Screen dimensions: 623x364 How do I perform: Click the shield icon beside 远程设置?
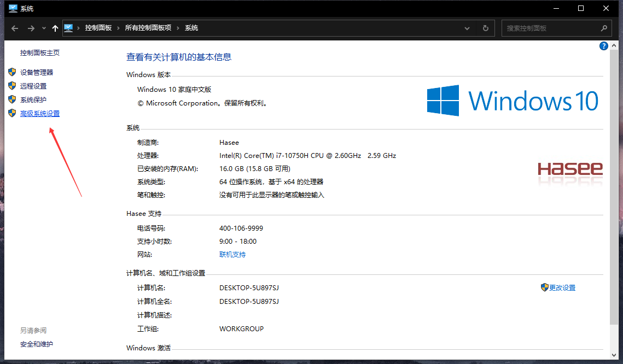tap(13, 86)
